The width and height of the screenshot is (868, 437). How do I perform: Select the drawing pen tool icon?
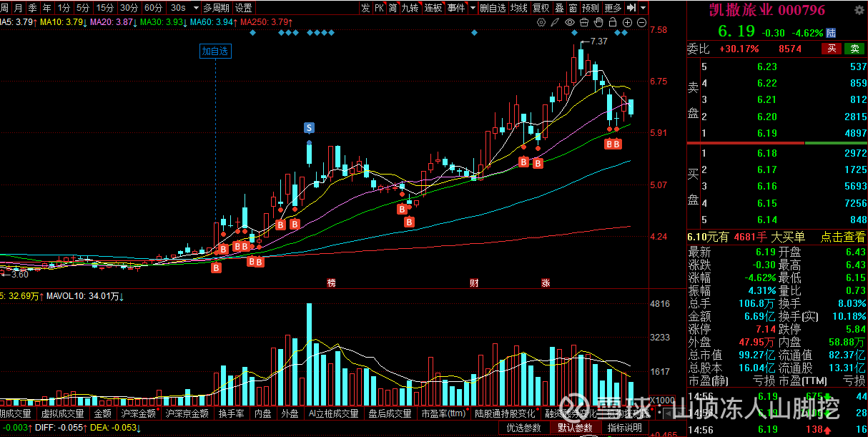coord(555,22)
